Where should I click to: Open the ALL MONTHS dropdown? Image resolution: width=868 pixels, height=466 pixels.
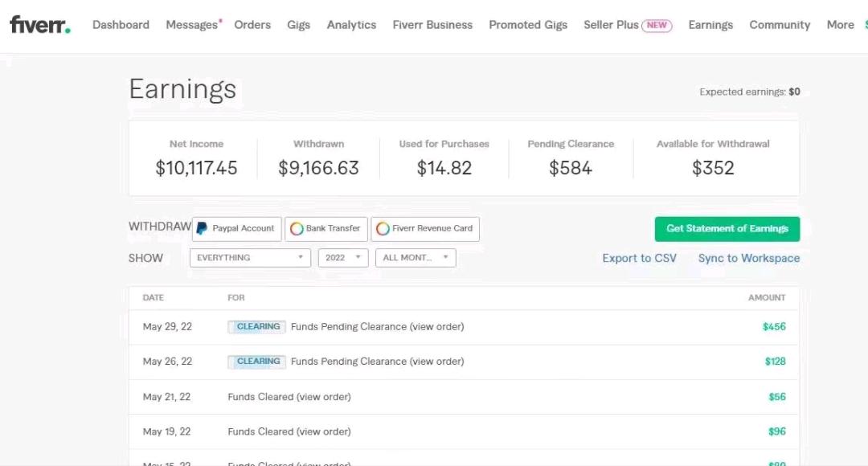[416, 258]
